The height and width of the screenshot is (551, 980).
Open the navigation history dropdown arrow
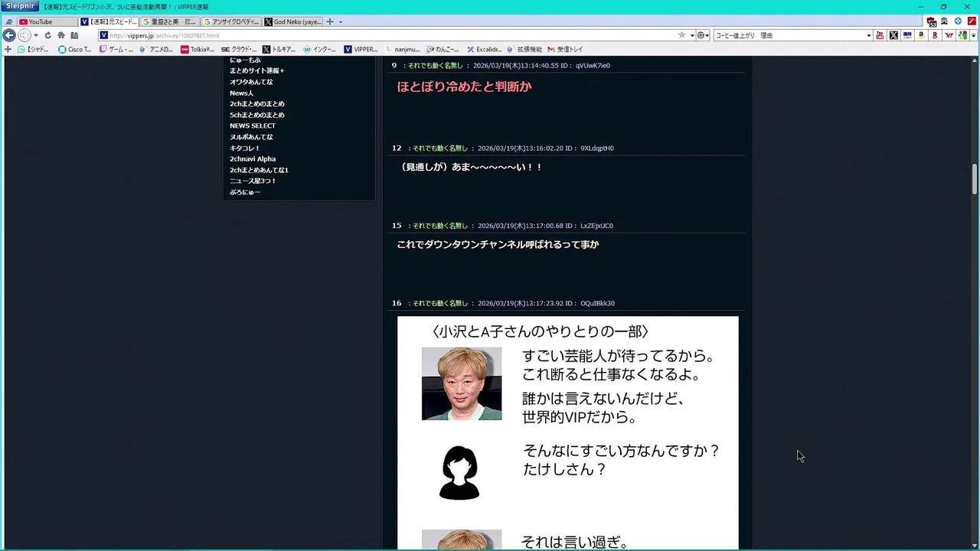(36, 35)
